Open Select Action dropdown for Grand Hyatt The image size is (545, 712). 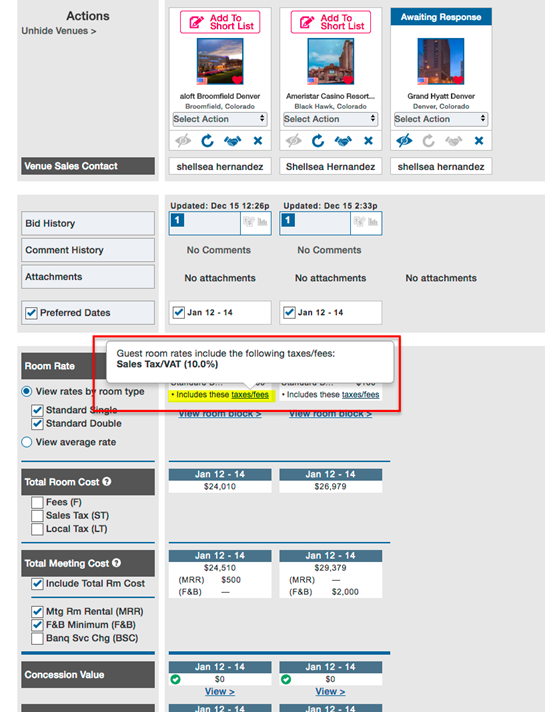(x=441, y=119)
